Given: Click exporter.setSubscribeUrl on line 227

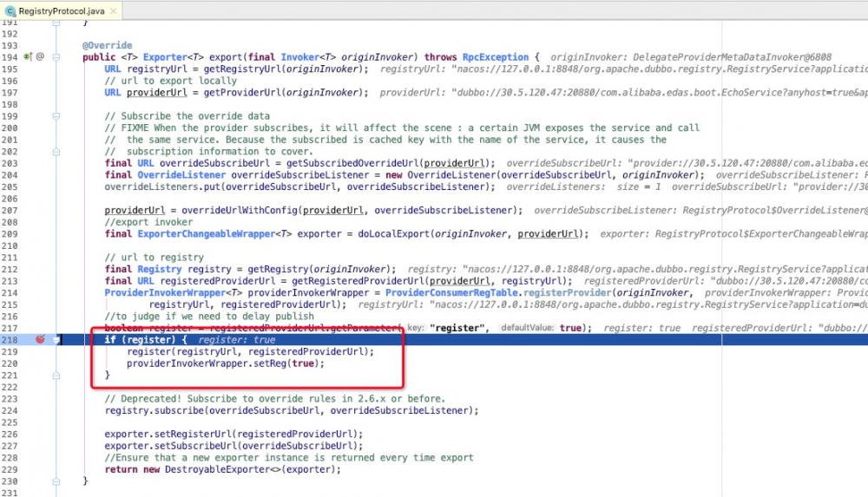Looking at the screenshot, I should pyautogui.click(x=170, y=446).
